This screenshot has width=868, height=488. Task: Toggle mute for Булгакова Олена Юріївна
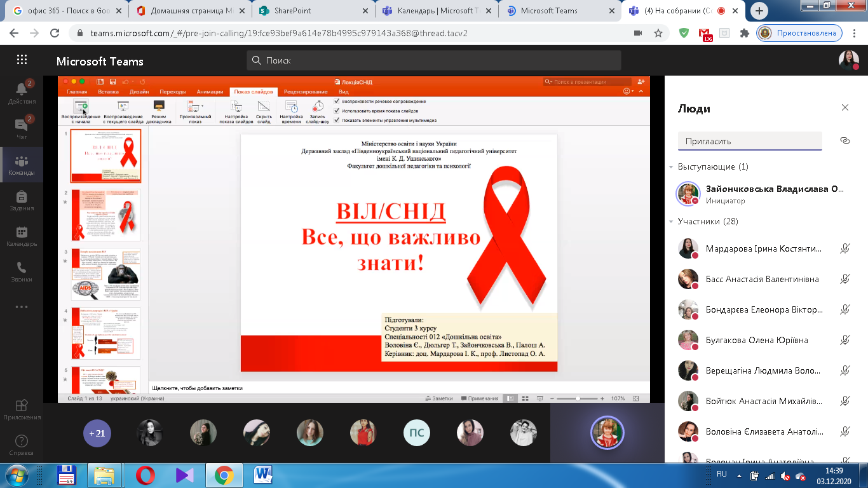click(x=844, y=340)
